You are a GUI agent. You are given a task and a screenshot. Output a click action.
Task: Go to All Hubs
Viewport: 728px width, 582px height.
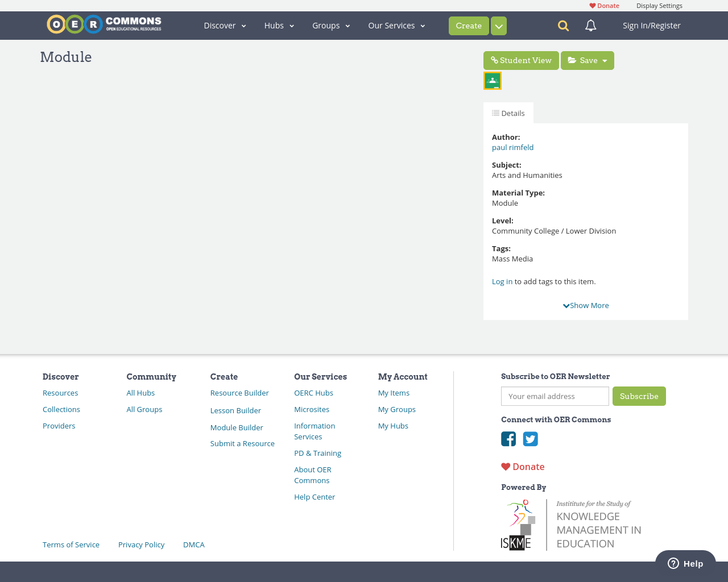click(x=140, y=393)
